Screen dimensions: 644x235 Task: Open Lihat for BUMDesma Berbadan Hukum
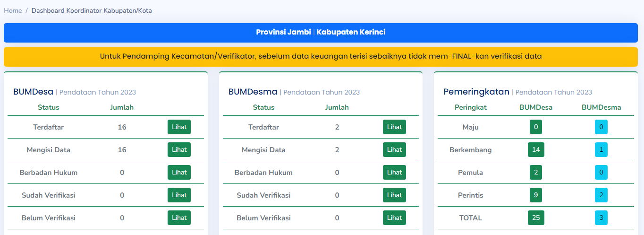(394, 173)
